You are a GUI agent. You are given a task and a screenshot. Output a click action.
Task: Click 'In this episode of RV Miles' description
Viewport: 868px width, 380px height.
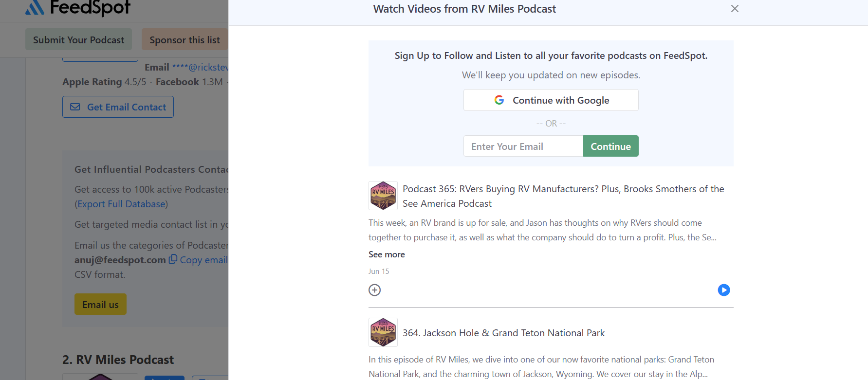coord(541,367)
